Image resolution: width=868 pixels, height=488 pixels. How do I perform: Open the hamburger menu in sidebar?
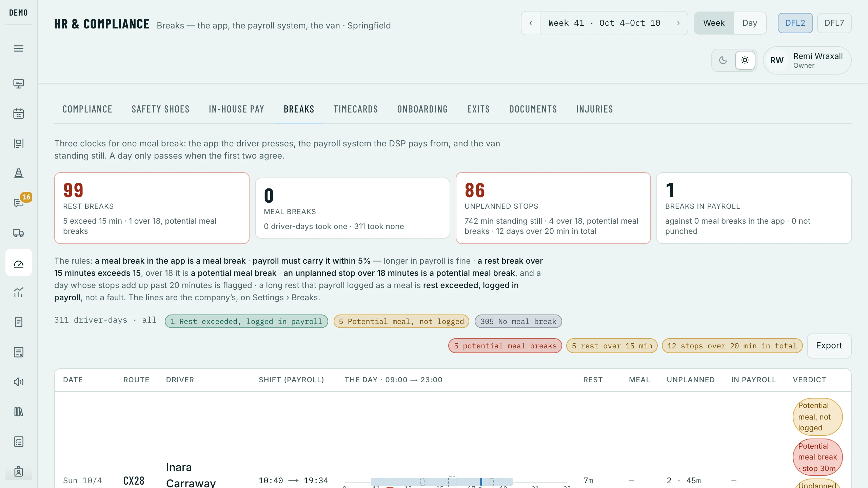click(x=19, y=48)
